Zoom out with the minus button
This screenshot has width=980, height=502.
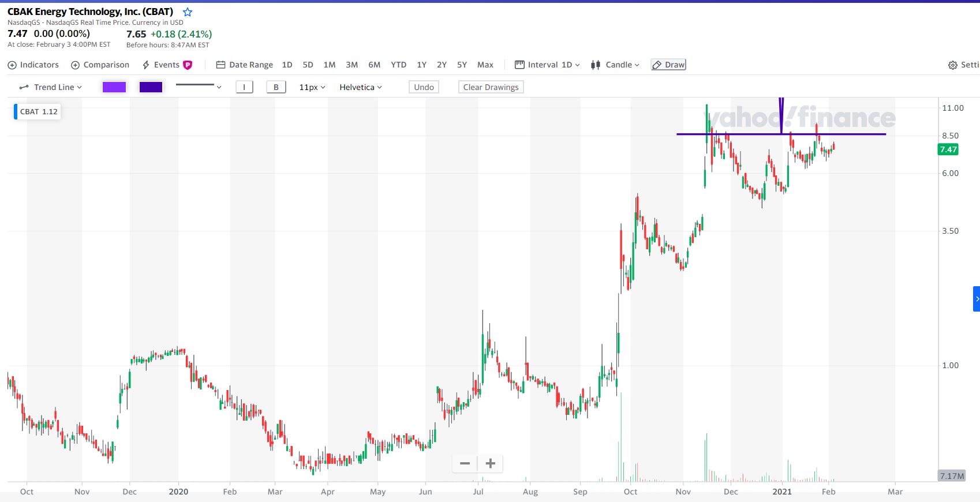point(465,463)
